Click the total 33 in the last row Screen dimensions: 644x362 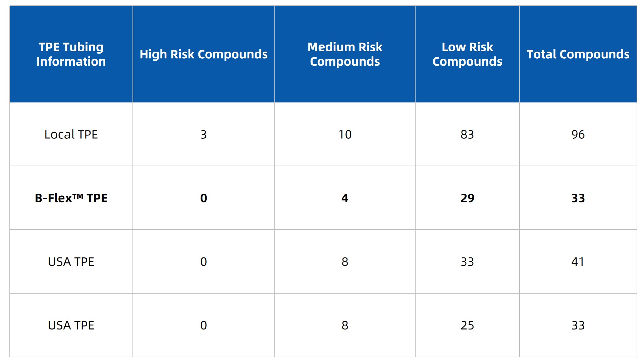coord(578,325)
